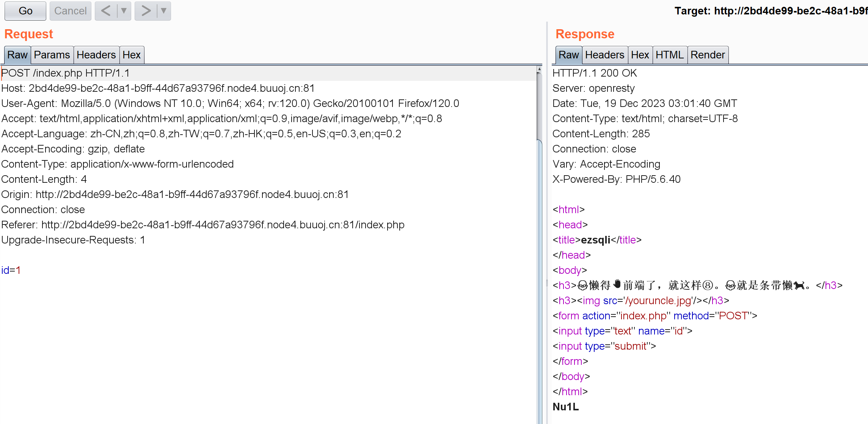
Task: Click the response Date header line
Action: point(645,103)
